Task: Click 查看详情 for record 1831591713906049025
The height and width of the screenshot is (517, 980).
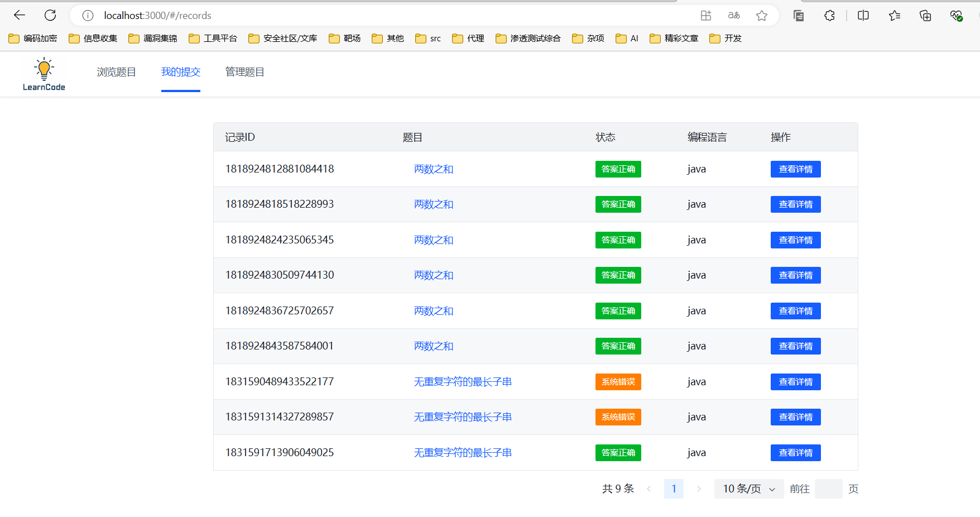Action: point(795,452)
